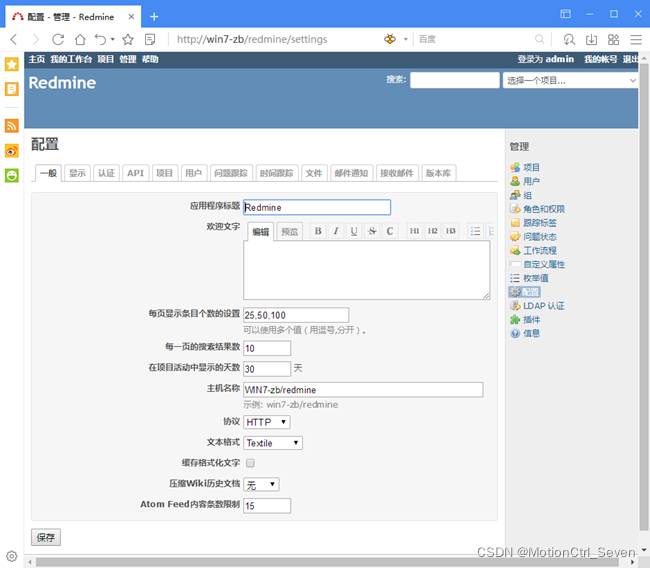650x568 pixels.
Task: Open the 选择一个项目 project selector
Action: [570, 80]
